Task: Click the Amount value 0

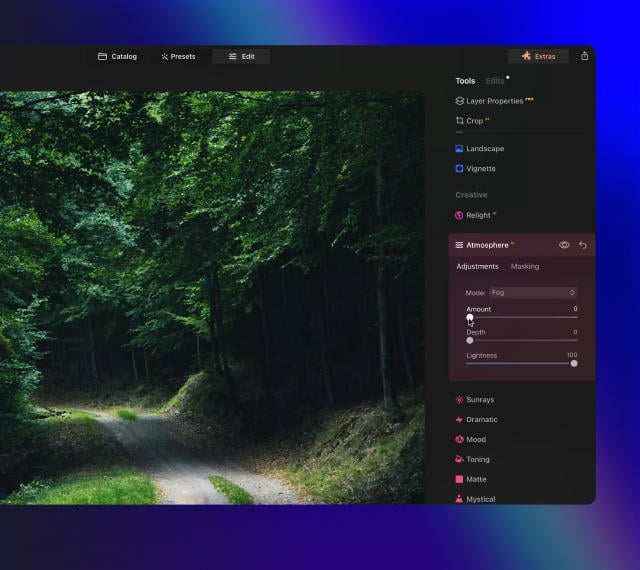Action: click(x=575, y=309)
